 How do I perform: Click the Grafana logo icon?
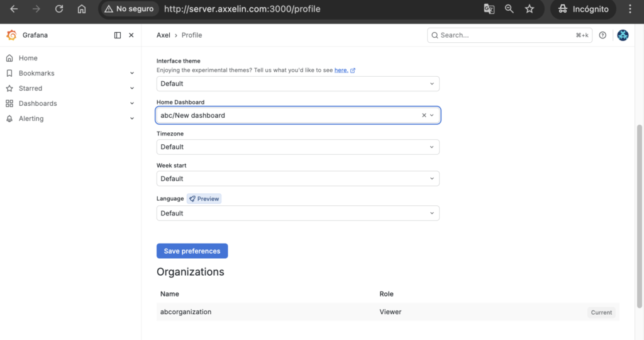click(11, 35)
